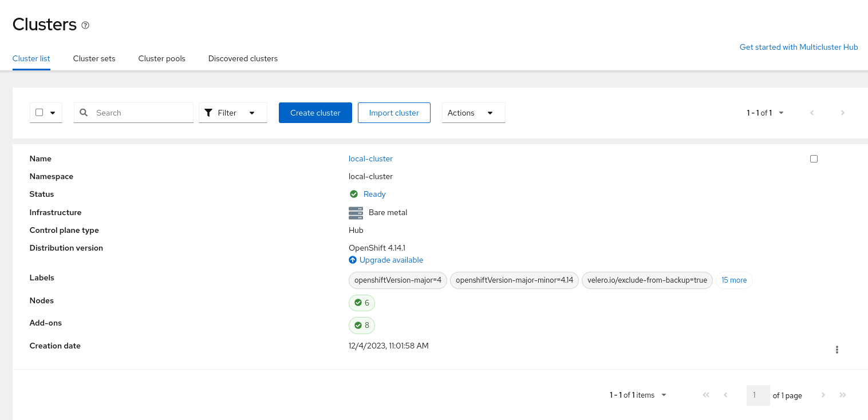Screen dimensions: 868x420
Task: Go to last page of results
Action: pos(843,395)
